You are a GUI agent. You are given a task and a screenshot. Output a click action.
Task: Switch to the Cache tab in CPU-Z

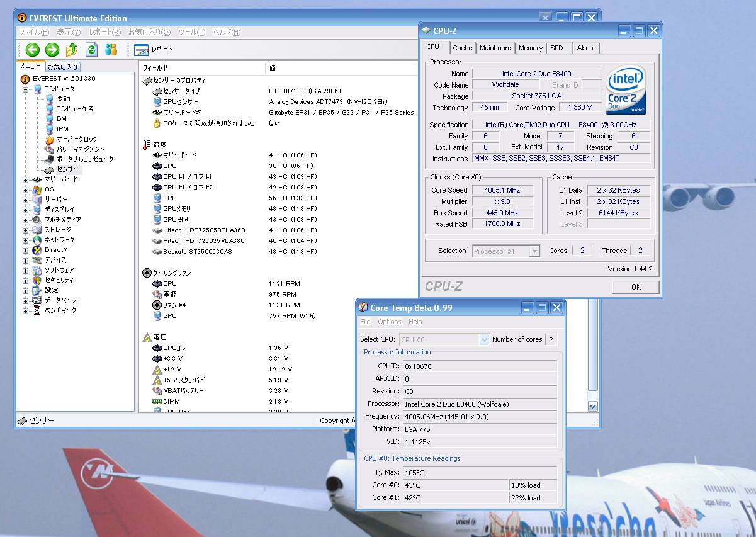[462, 48]
